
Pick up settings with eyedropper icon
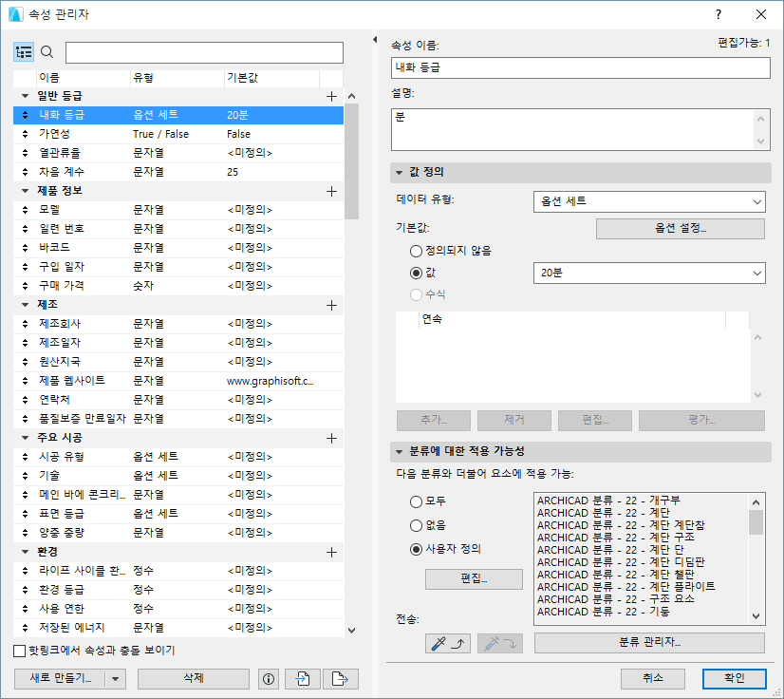(447, 644)
